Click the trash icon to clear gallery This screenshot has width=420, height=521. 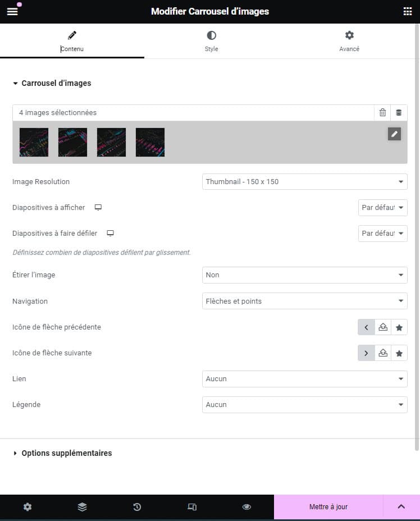(382, 112)
